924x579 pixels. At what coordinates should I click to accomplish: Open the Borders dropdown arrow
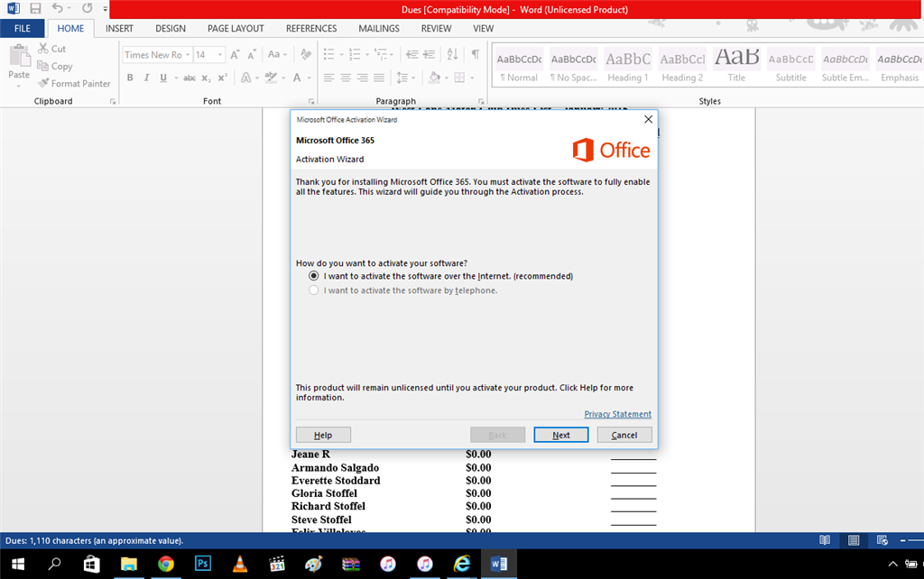(472, 78)
